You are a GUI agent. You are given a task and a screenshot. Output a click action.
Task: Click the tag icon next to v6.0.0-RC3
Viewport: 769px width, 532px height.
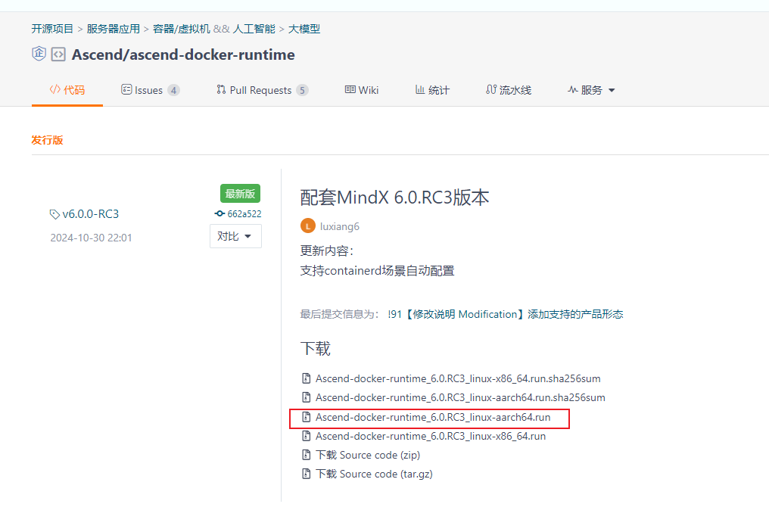click(54, 214)
